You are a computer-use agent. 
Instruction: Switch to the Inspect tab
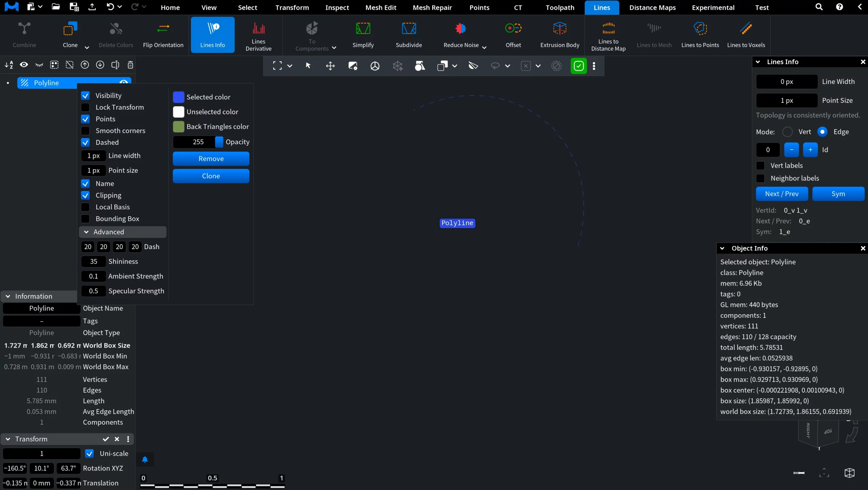[x=337, y=7]
